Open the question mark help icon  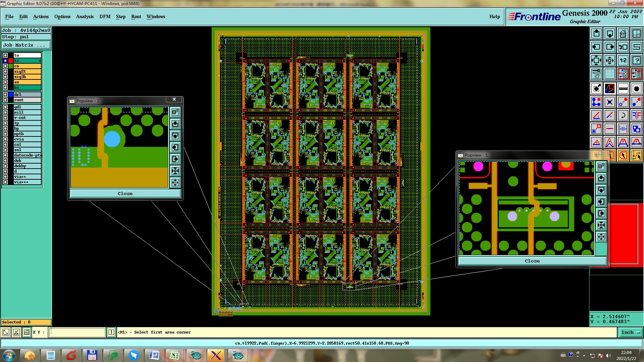click(636, 60)
